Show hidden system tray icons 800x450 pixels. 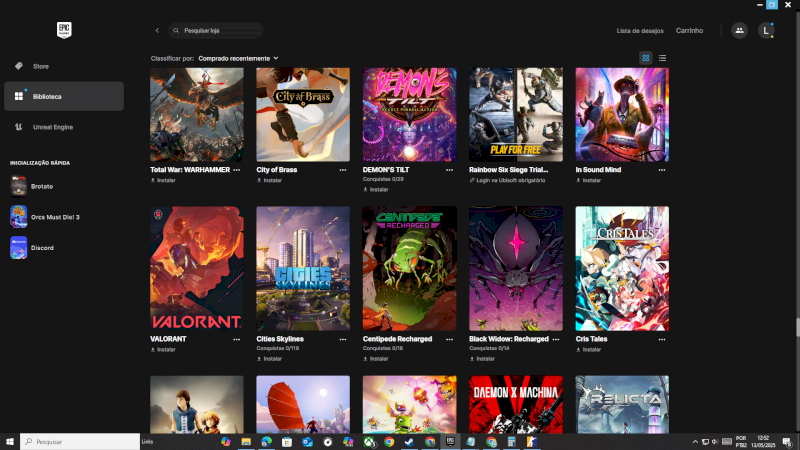click(x=695, y=442)
